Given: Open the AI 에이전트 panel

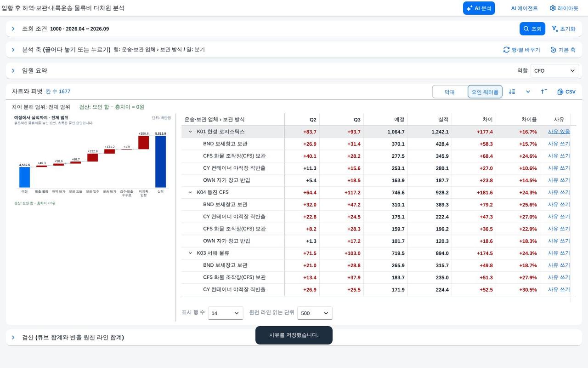Looking at the screenshot, I should [524, 8].
